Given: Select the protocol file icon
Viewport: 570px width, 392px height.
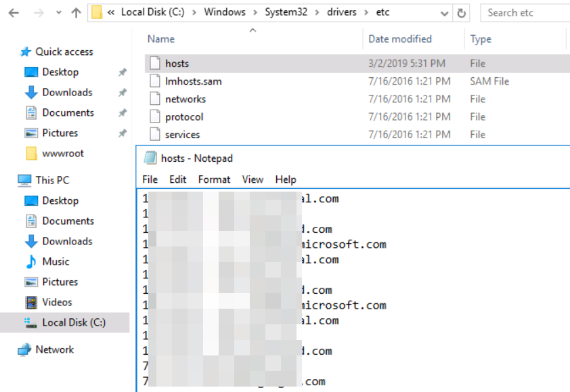Looking at the screenshot, I should coord(155,116).
